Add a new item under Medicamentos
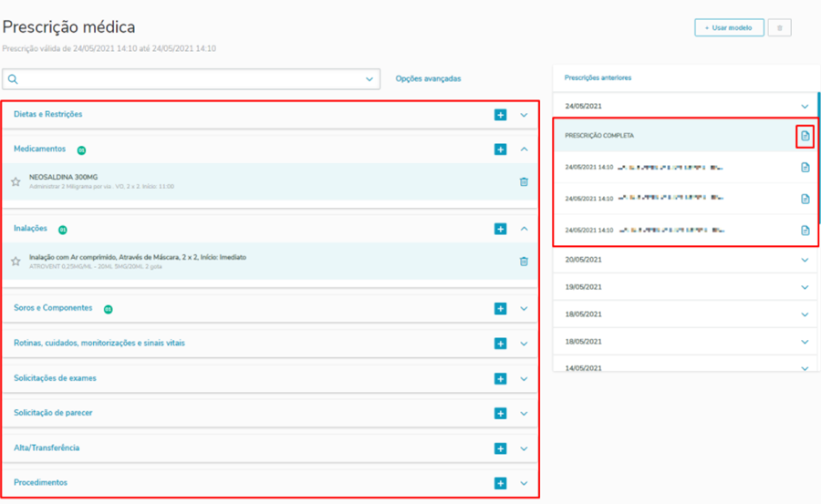This screenshot has height=504, width=821. click(501, 149)
